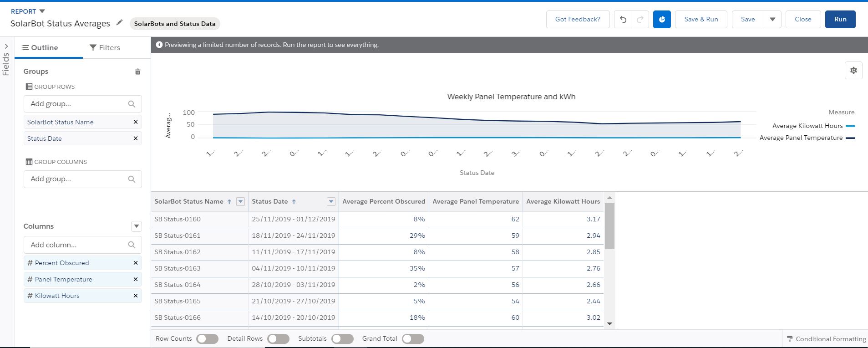Click the Average Kilowatt Hours column header
The height and width of the screenshot is (348, 868).
coord(563,201)
